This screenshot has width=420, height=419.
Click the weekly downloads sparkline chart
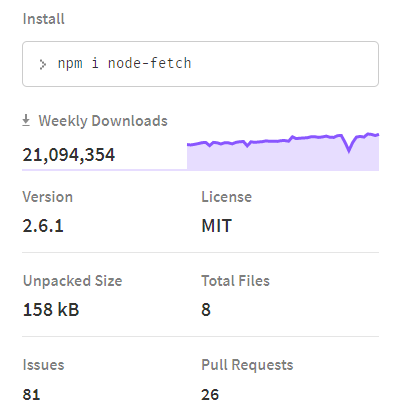tap(283, 152)
